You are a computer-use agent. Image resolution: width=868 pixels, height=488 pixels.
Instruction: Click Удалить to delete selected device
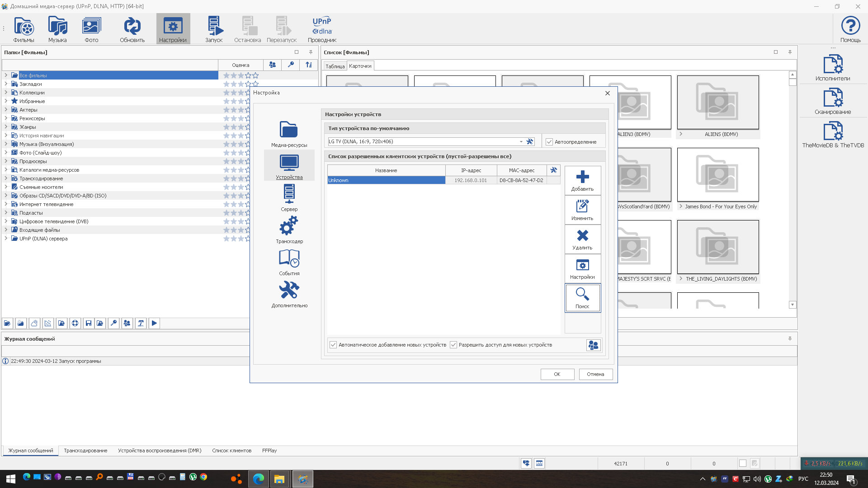[x=582, y=239]
